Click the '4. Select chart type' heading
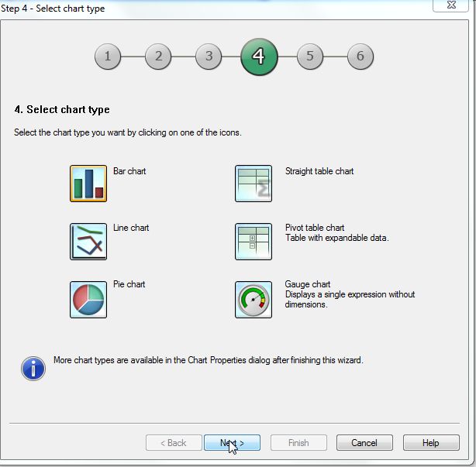This screenshot has height=467, width=476. click(x=62, y=109)
